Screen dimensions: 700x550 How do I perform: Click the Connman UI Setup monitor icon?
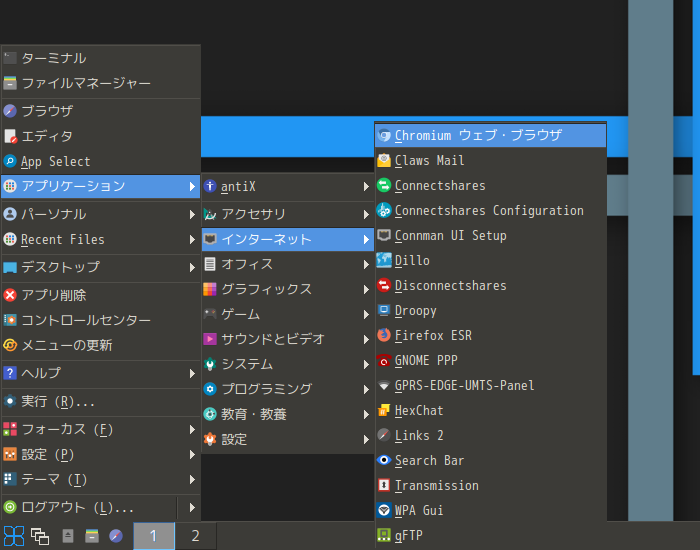tap(384, 235)
